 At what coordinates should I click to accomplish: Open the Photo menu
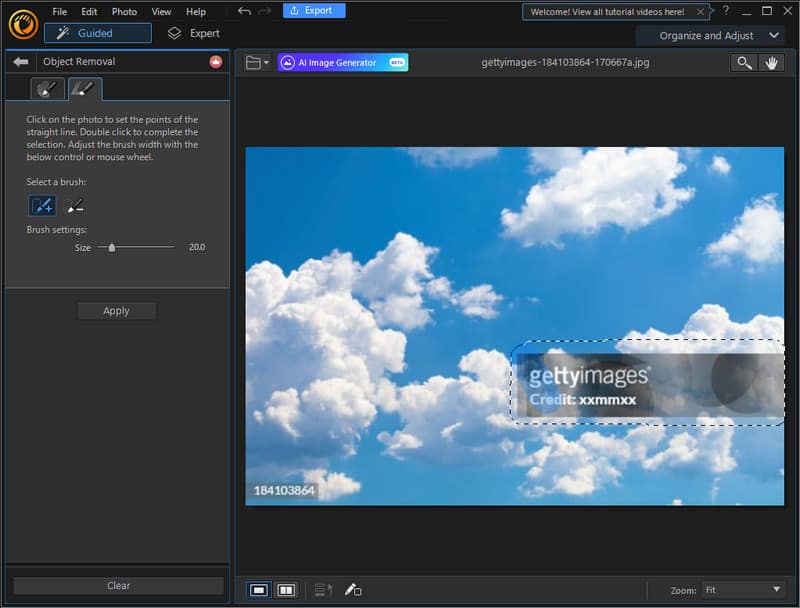click(x=124, y=11)
